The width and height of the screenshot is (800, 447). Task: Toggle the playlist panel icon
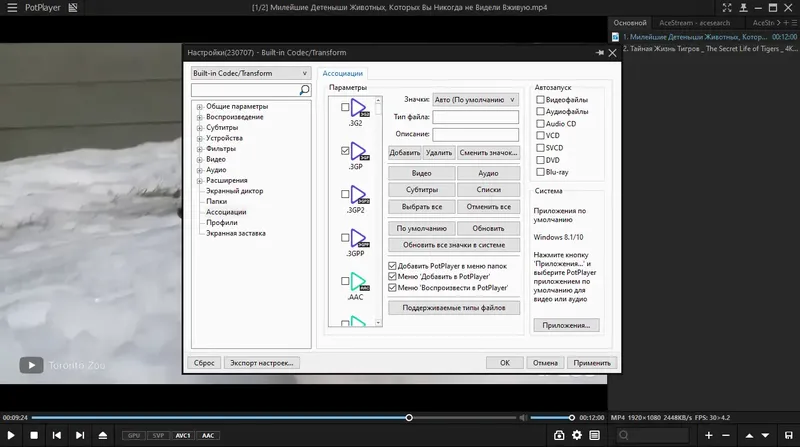point(594,435)
